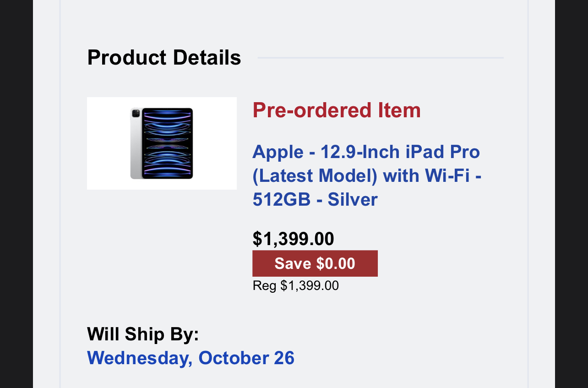588x388 pixels.
Task: Click the iPad rear camera in the image
Action: (136, 113)
